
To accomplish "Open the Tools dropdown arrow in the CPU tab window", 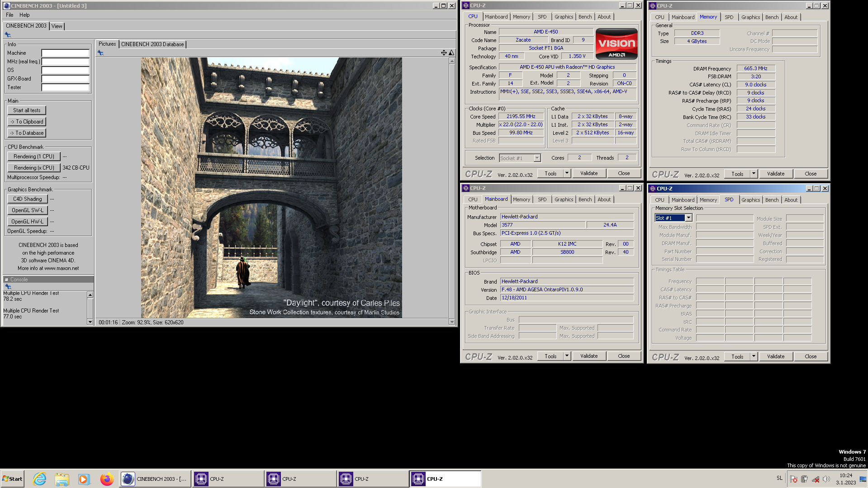I will (x=566, y=173).
